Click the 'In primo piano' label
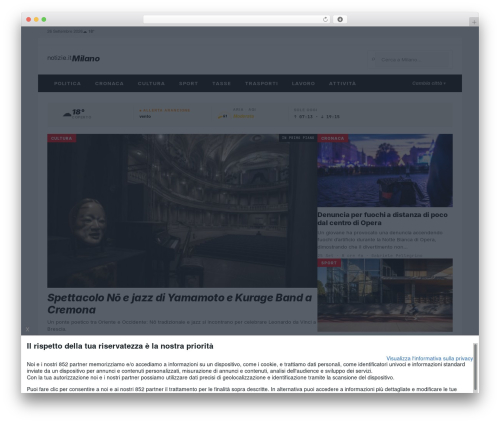 (x=298, y=138)
